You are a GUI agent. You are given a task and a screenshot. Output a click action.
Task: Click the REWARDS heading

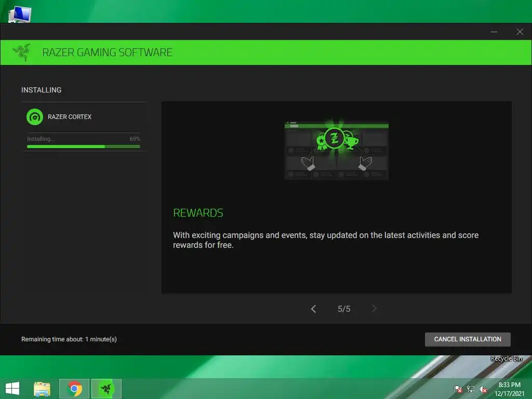click(x=198, y=212)
